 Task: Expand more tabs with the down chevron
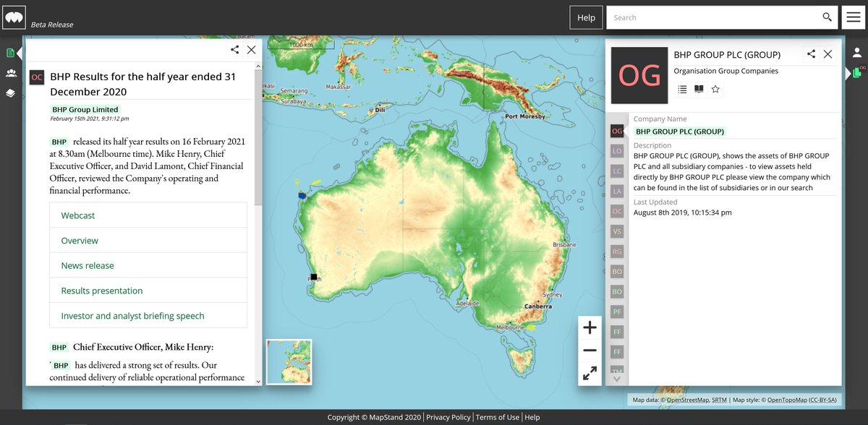point(617,378)
